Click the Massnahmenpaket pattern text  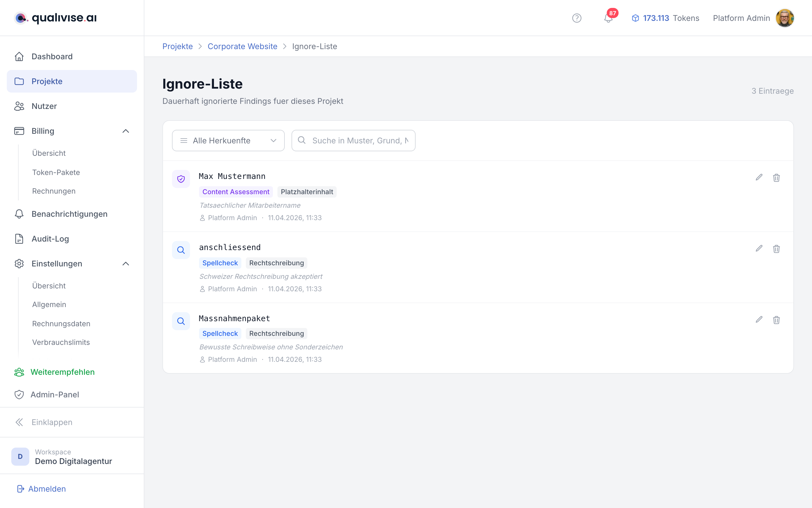pos(234,319)
